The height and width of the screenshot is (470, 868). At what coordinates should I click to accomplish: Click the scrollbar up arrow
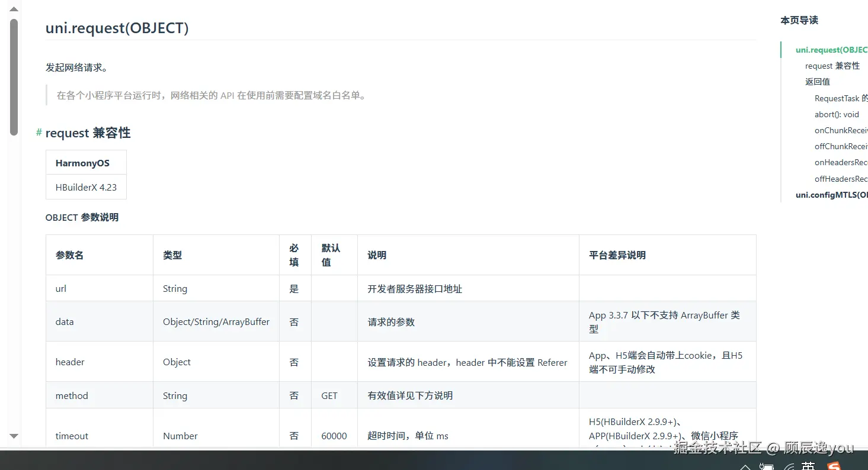(x=14, y=8)
